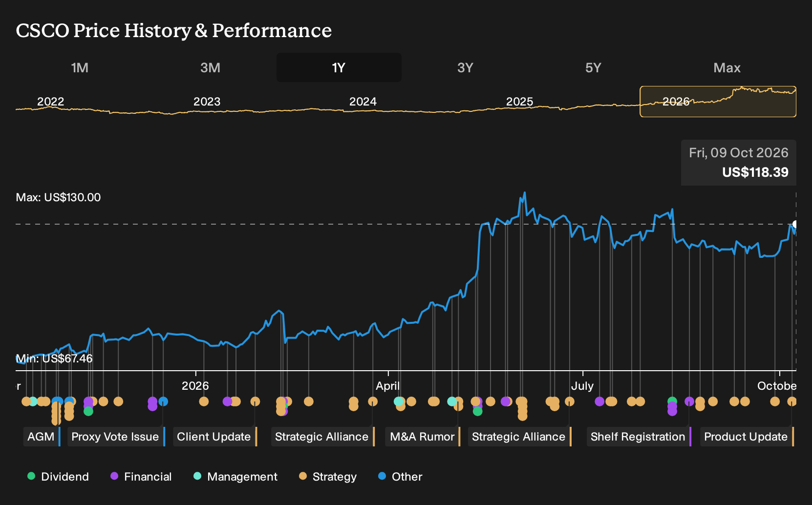
Task: Toggle the Other legend filter
Action: pyautogui.click(x=400, y=477)
